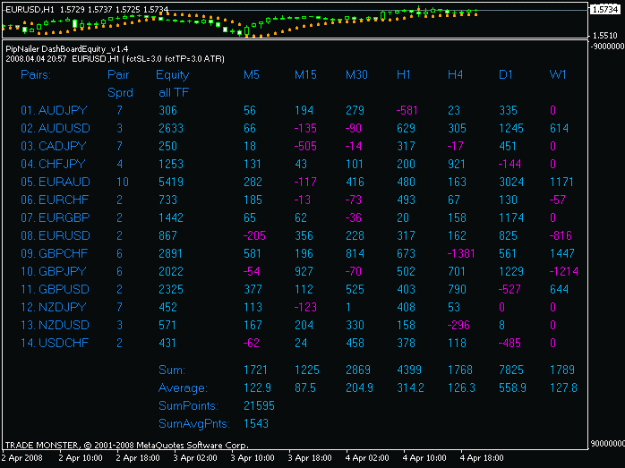Click the NZDJPY M15 value -123
The image size is (625, 468).
click(305, 307)
